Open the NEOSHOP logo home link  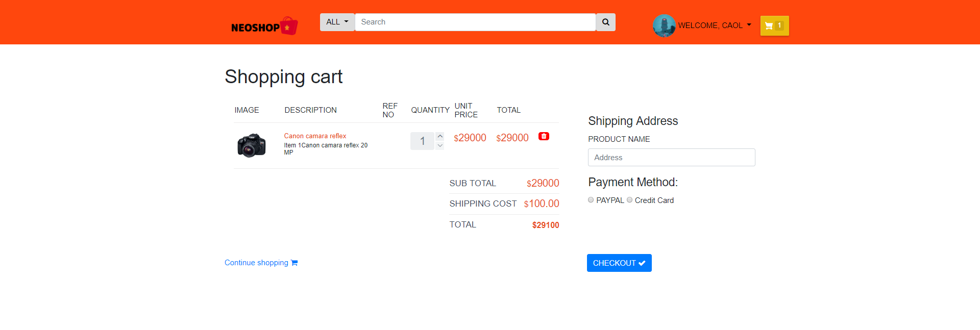point(264,26)
